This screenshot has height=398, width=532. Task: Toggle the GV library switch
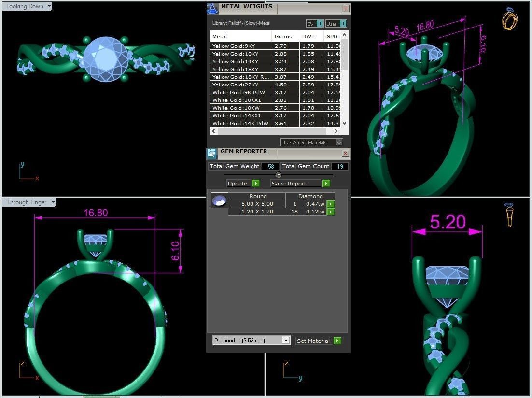[320, 24]
